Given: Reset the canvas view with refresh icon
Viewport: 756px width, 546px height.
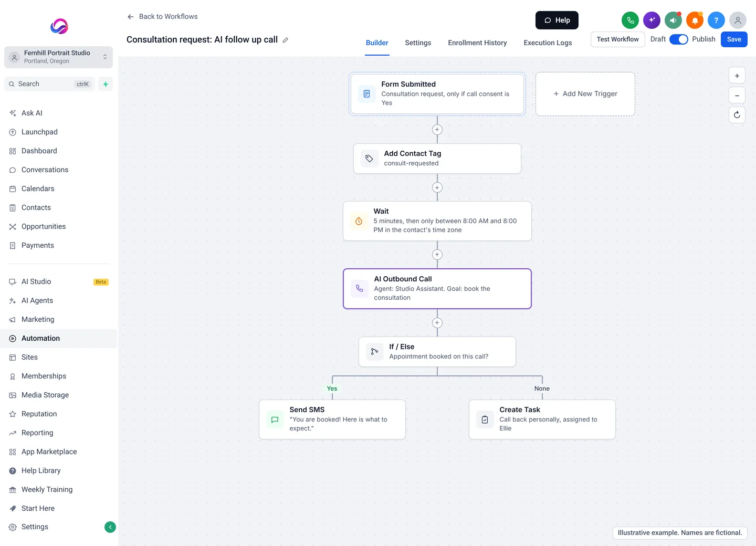Looking at the screenshot, I should [737, 115].
